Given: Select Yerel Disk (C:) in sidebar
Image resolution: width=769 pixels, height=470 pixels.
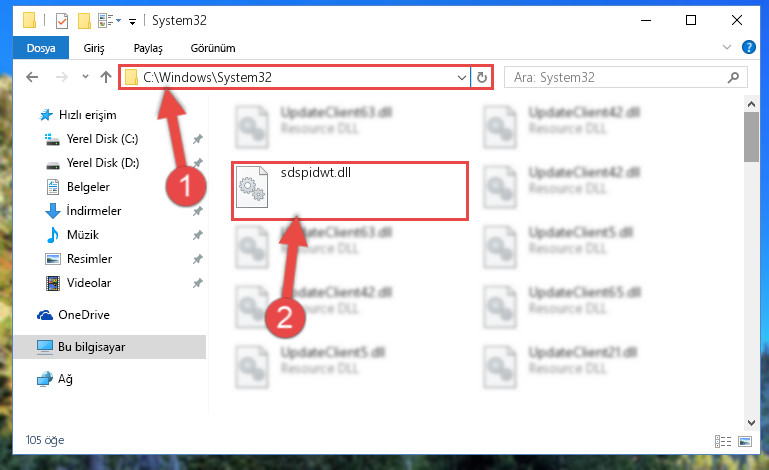Looking at the screenshot, I should point(103,139).
